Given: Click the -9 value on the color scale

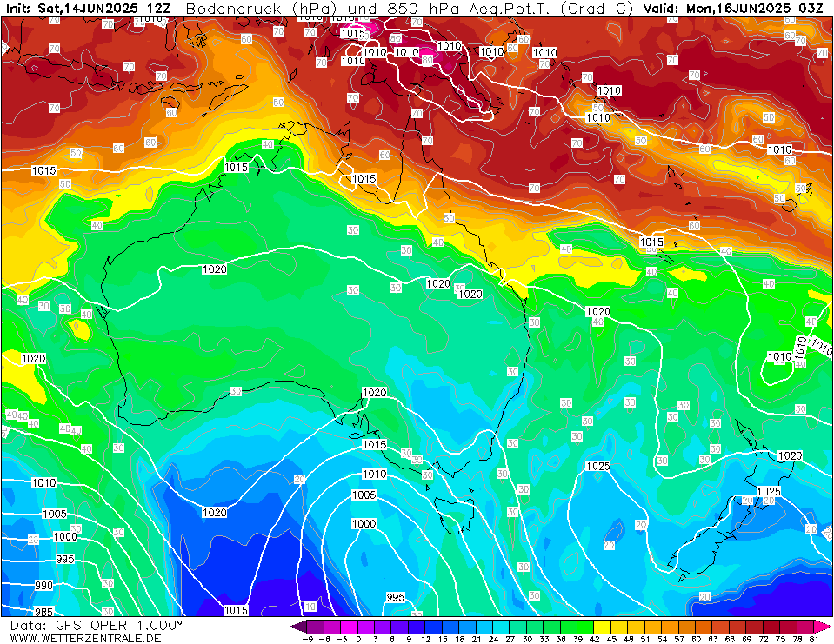Looking at the screenshot, I should pos(308,639).
